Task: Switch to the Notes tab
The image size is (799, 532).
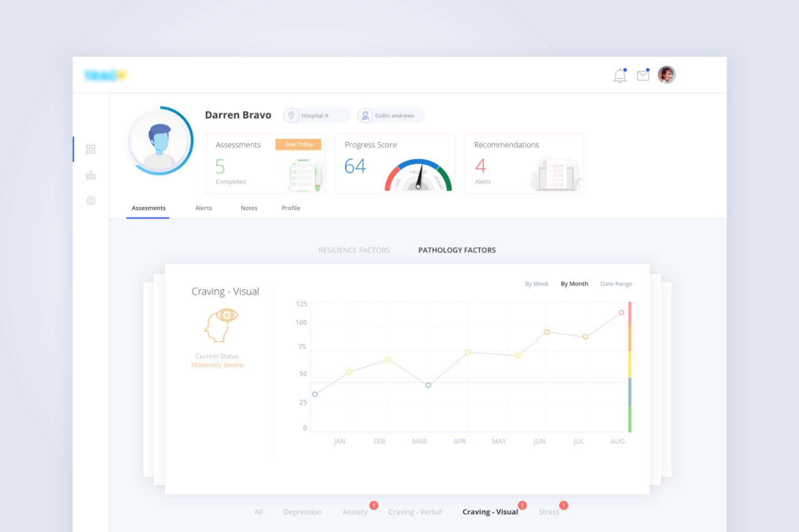Action: pos(249,208)
